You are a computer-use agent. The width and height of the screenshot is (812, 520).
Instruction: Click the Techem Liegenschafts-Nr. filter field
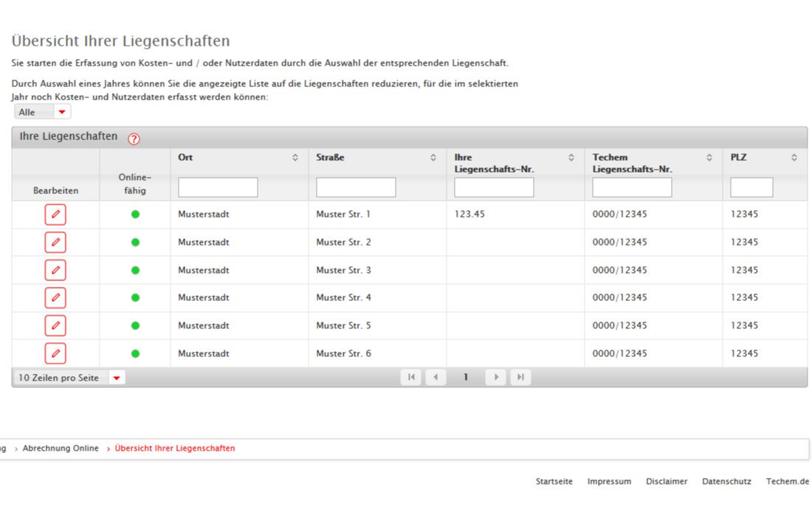[x=632, y=187]
